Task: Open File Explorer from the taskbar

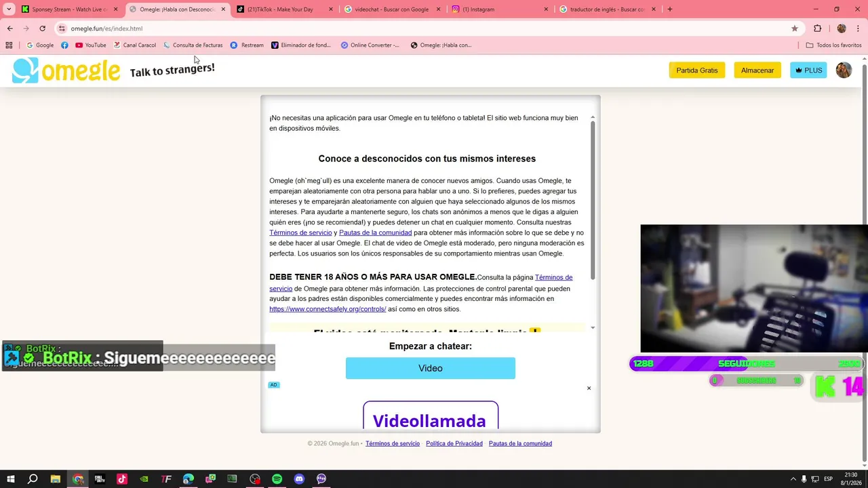Action: pyautogui.click(x=56, y=479)
